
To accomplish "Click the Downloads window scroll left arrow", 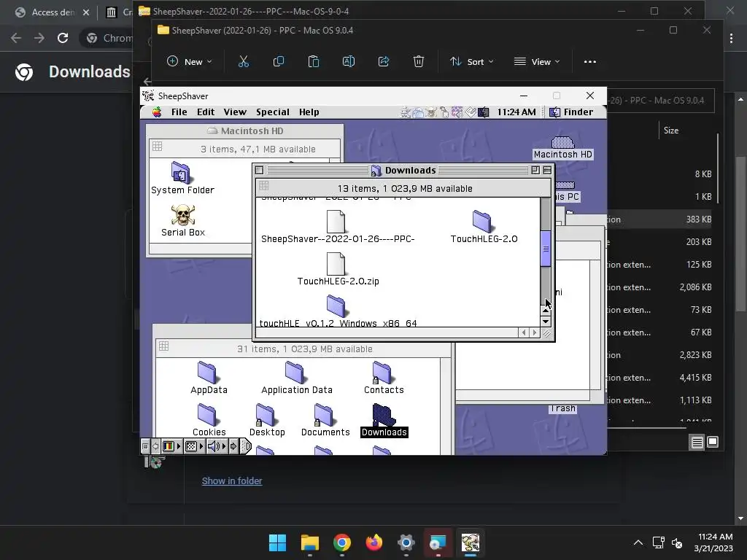I will point(524,332).
